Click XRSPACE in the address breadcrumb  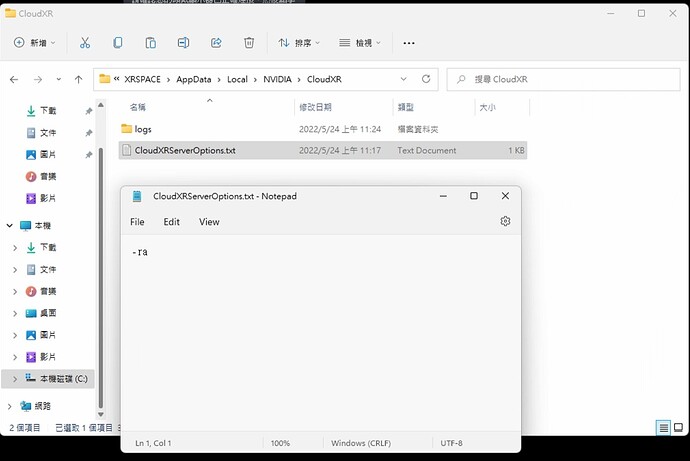point(142,79)
